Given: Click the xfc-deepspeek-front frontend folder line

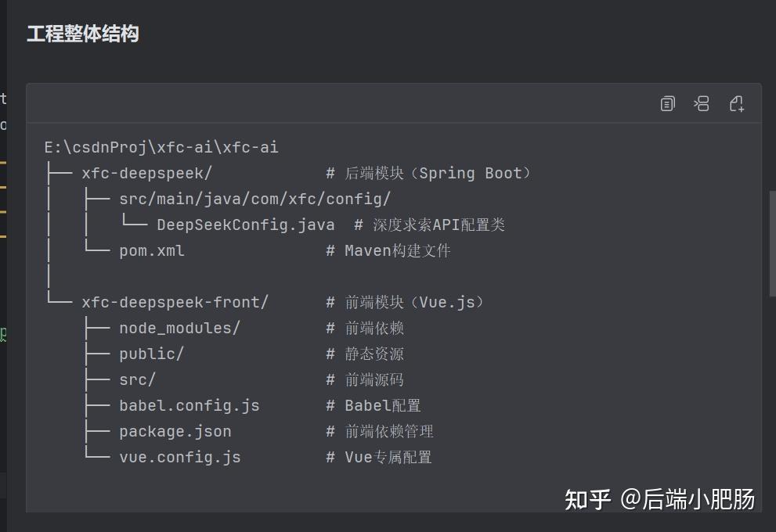Looking at the screenshot, I should click(x=175, y=302).
